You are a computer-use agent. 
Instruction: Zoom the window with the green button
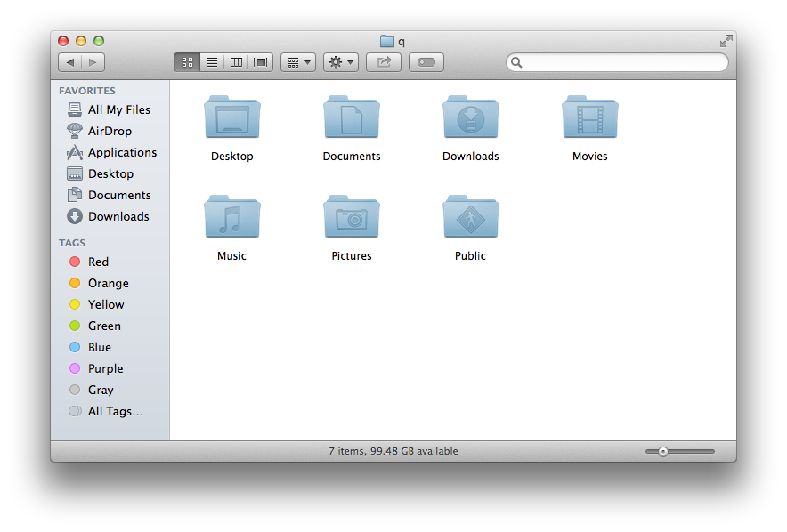click(99, 41)
